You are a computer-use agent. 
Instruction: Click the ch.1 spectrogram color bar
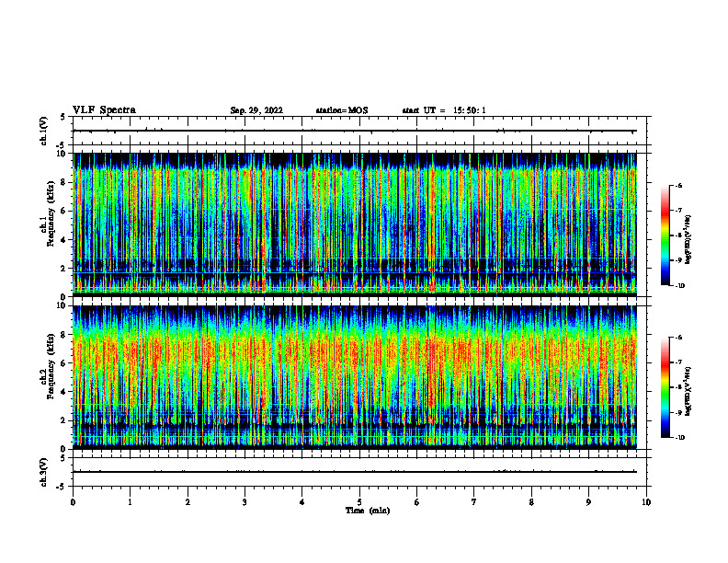tap(665, 236)
